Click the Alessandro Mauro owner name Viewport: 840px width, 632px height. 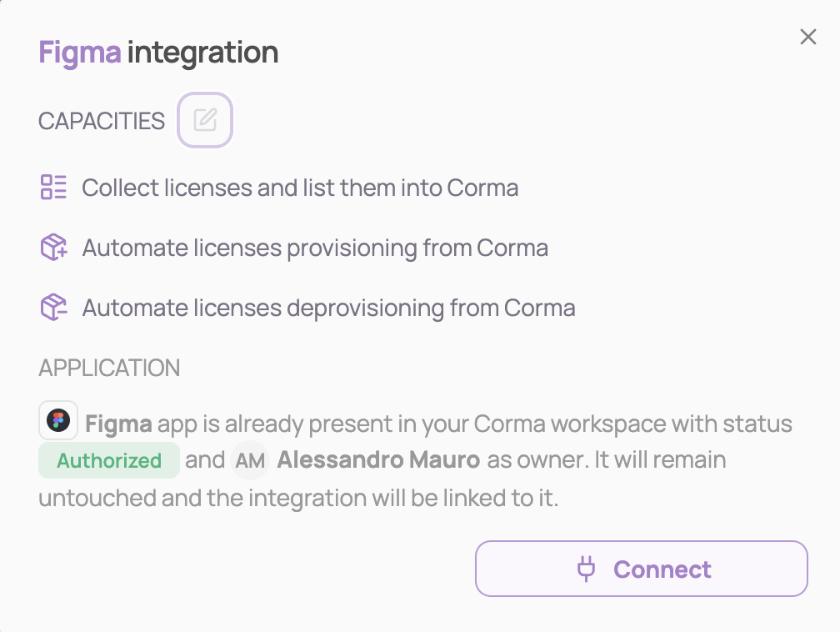pos(378,460)
